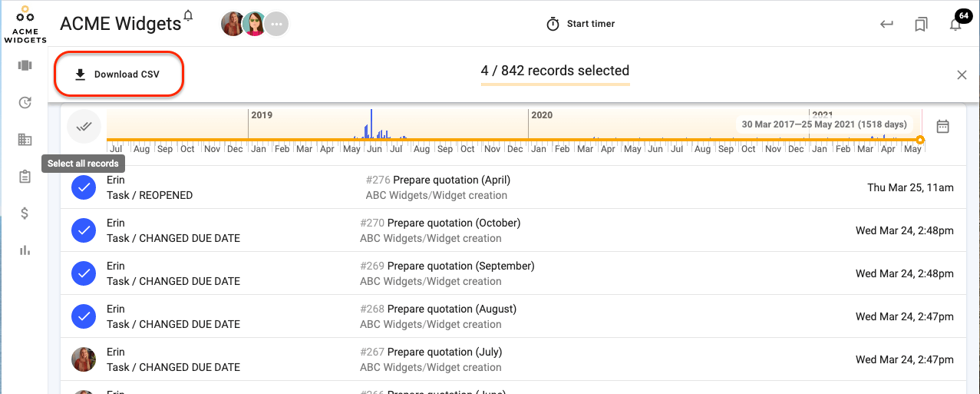Click the Wed Mar 24, 2:47pm timestamp of #267
The image size is (980, 394).
point(905,359)
